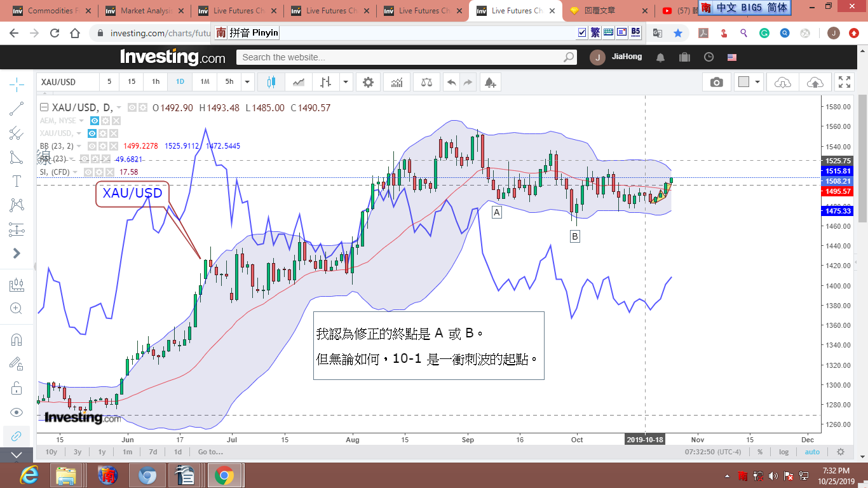Add an alert with the bell icon
Screen dimensions: 868x488
489,82
